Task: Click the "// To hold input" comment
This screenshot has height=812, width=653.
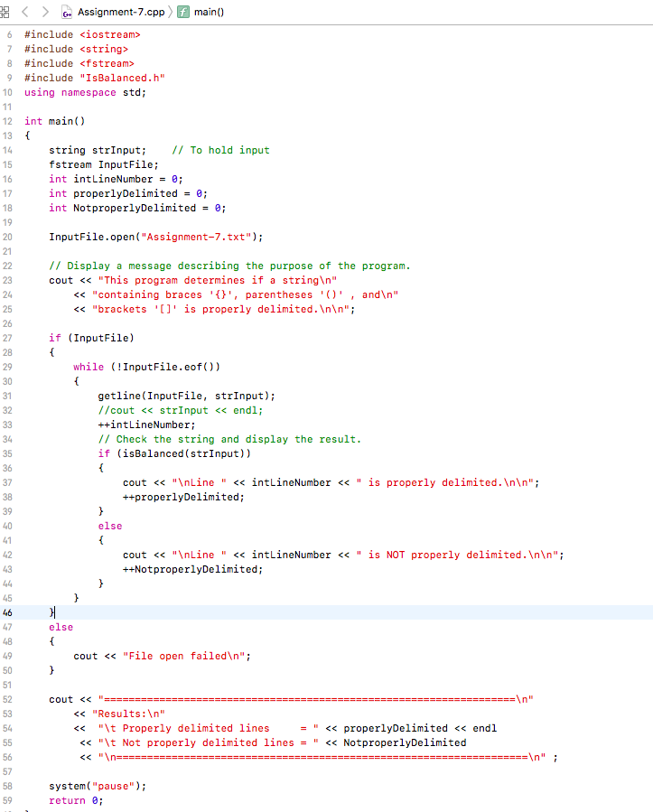Action: click(220, 150)
